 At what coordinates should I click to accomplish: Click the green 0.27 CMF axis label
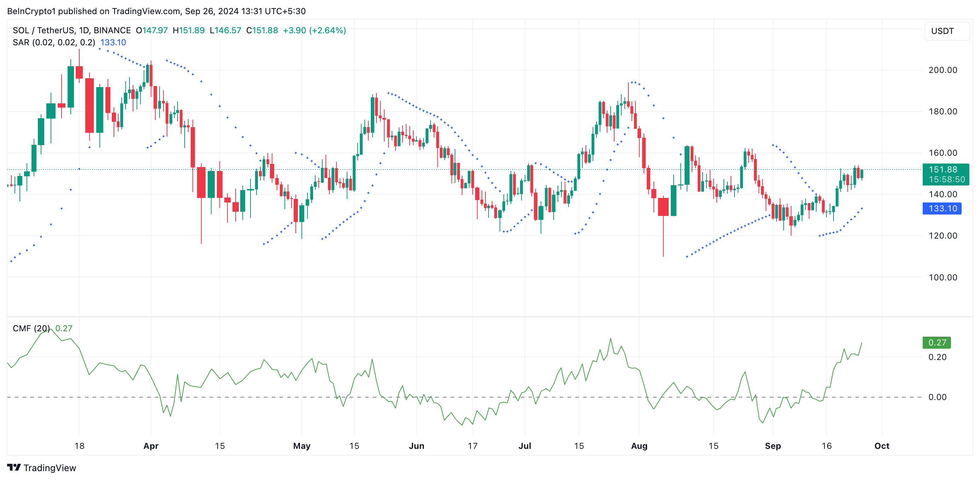pos(936,343)
